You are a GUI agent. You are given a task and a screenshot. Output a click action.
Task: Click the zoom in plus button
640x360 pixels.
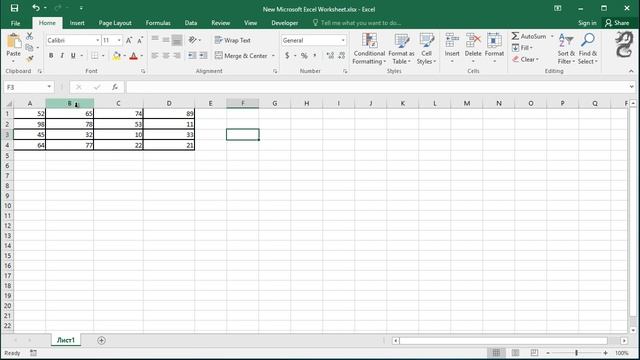coord(605,353)
